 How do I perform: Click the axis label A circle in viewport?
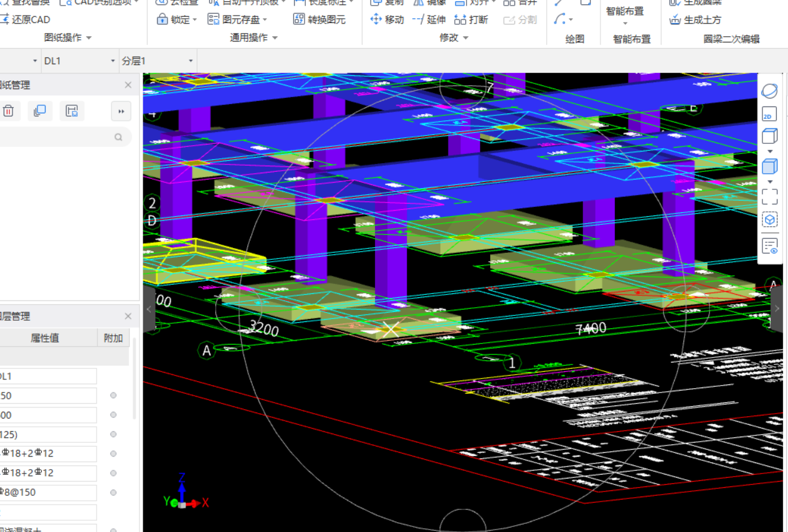(x=207, y=351)
